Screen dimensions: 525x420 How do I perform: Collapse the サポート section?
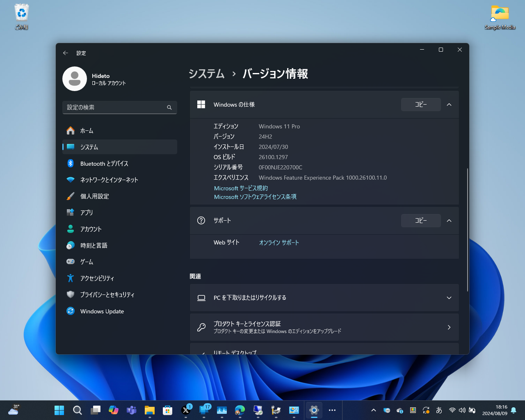pyautogui.click(x=449, y=221)
